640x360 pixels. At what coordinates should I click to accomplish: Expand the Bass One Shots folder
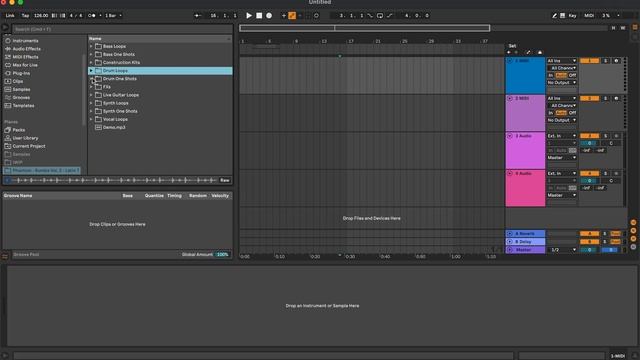pyautogui.click(x=91, y=54)
